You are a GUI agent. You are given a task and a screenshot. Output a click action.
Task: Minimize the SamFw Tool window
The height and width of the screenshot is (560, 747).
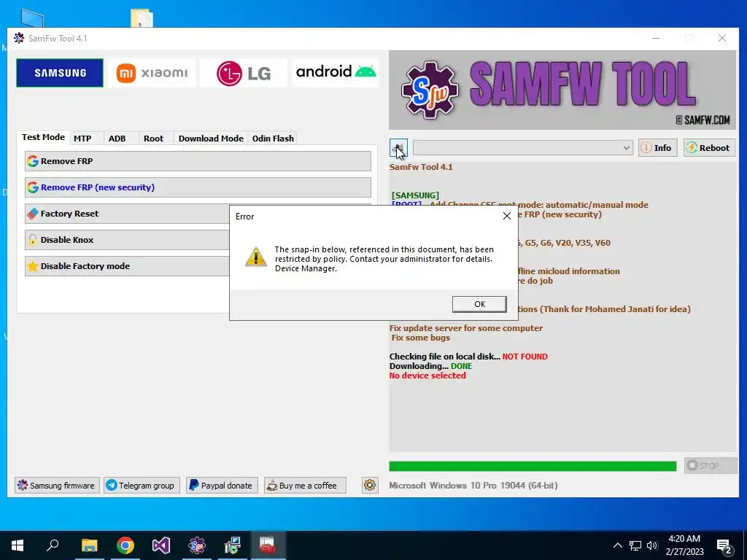656,38
